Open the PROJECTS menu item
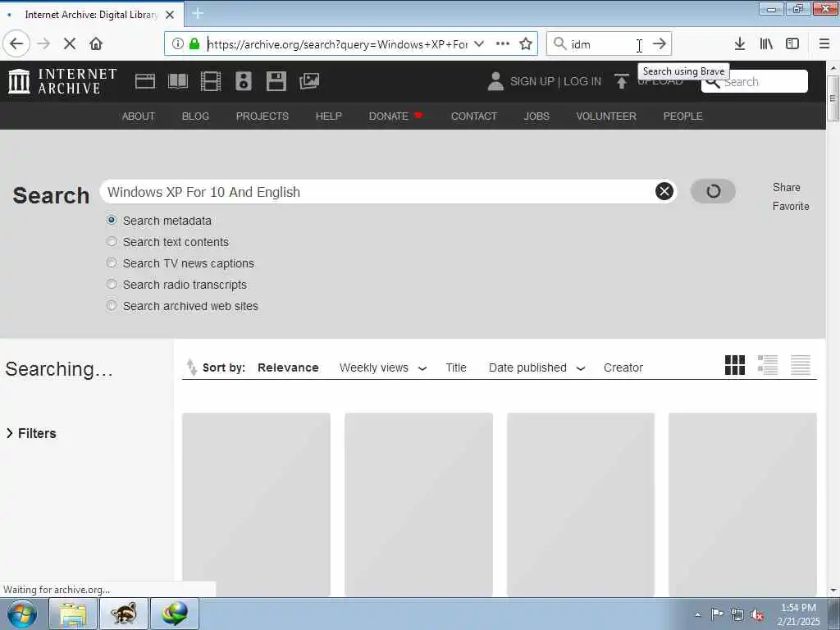Screen dimensions: 840x630 (x=262, y=116)
